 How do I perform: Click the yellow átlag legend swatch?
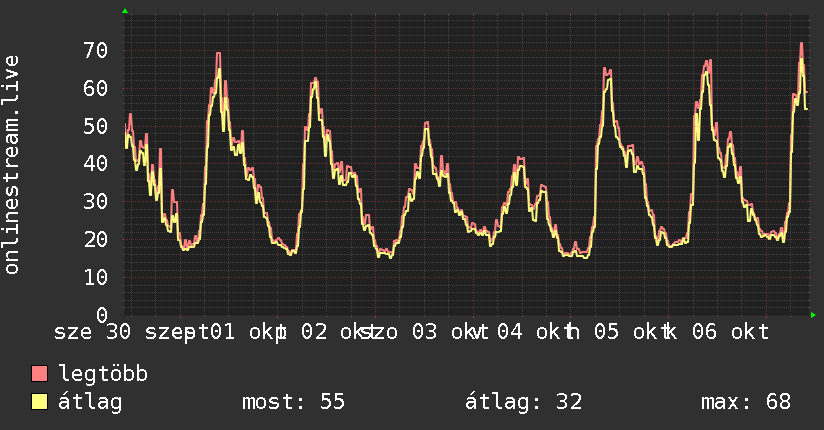coord(39,402)
